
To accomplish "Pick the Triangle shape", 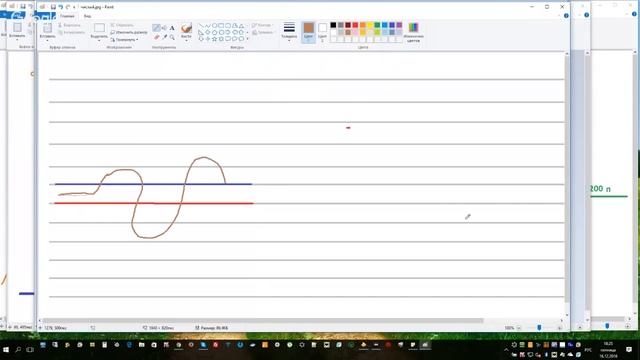I will [241, 26].
